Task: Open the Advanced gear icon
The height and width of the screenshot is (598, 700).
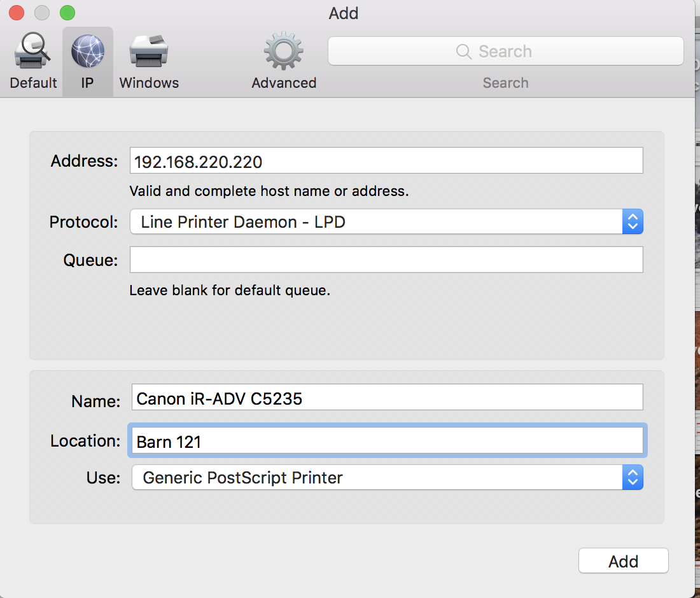Action: (283, 50)
